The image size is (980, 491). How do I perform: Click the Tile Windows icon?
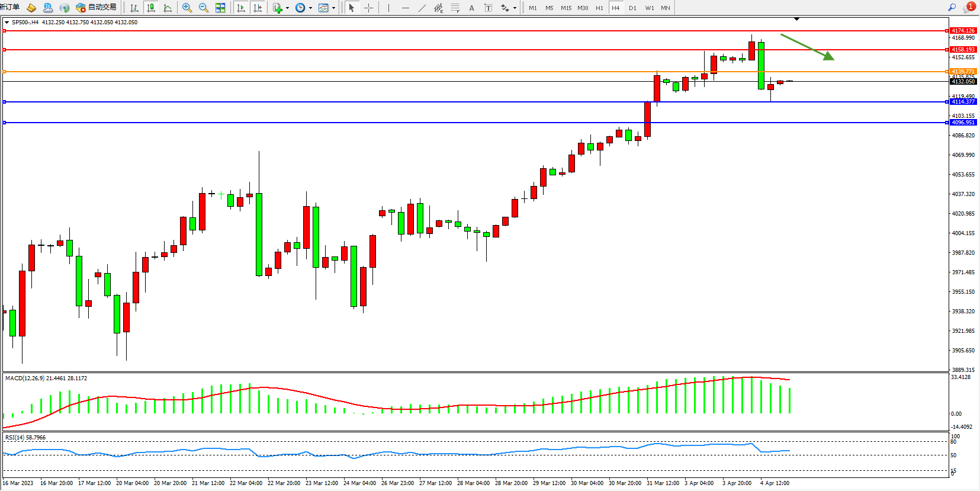(220, 8)
